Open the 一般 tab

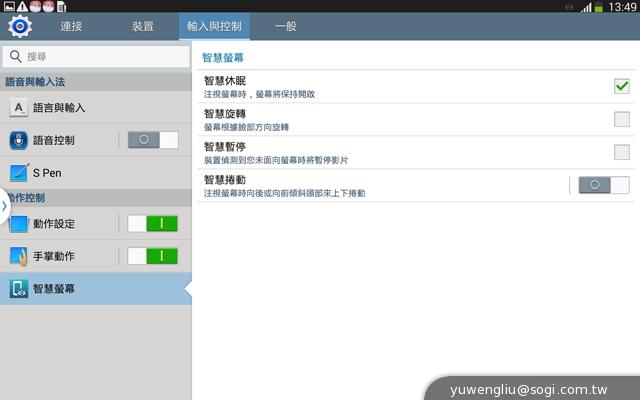(x=286, y=26)
